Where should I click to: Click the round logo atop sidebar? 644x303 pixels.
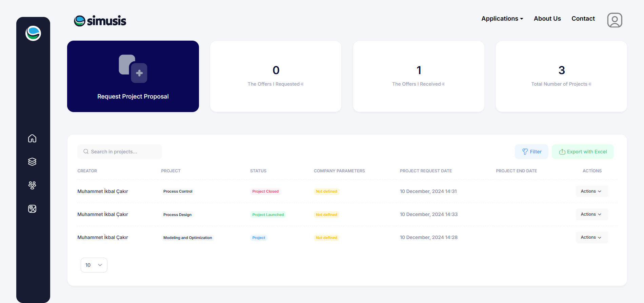(x=33, y=34)
